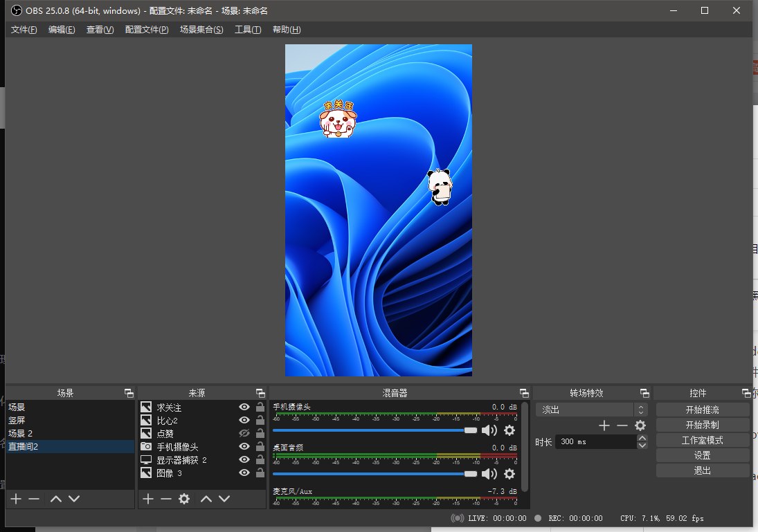Select the 直播间2 scene
This screenshot has width=758, height=532.
point(70,446)
